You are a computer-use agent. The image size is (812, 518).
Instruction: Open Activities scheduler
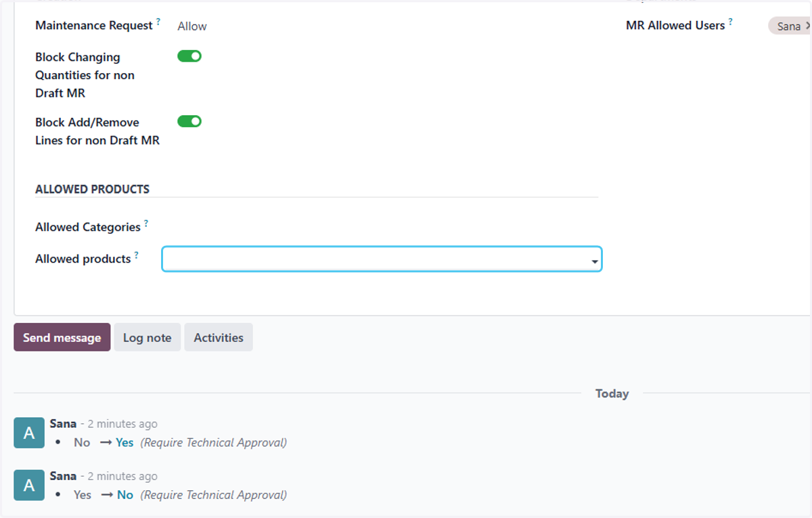coord(219,337)
